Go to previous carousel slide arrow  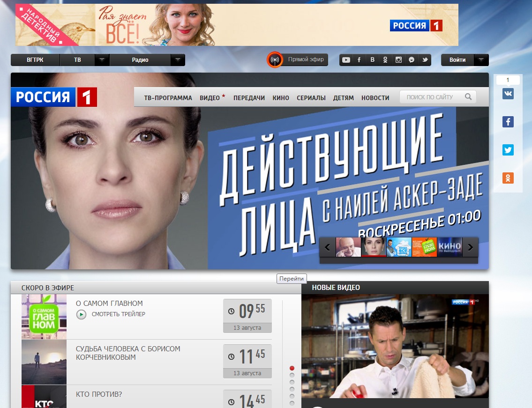(x=328, y=247)
